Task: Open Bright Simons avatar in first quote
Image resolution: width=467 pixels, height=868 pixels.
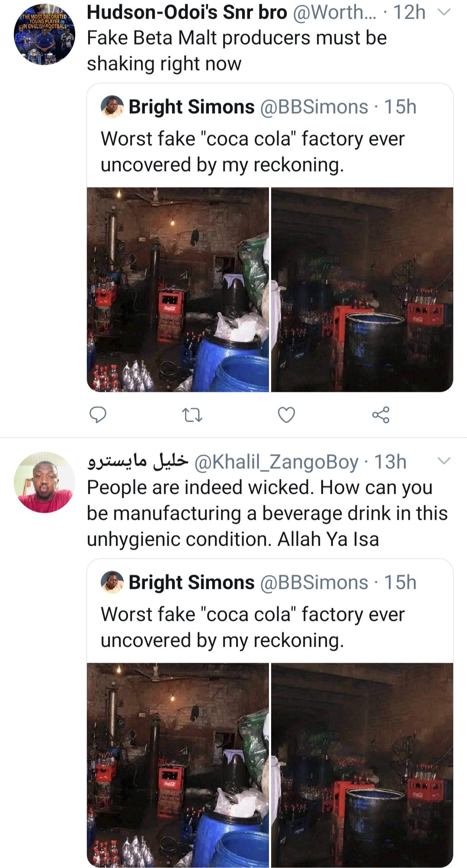Action: click(112, 107)
